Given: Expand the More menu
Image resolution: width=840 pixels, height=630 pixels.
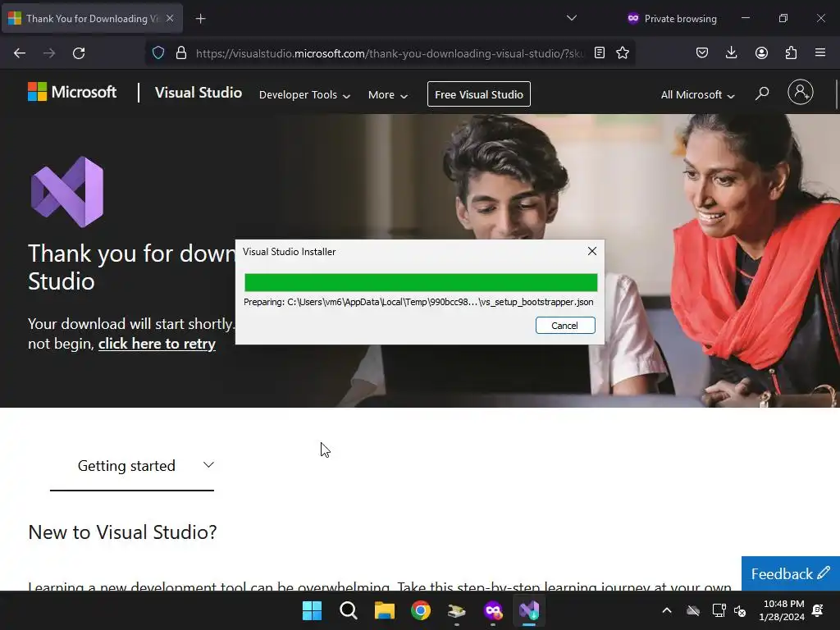Looking at the screenshot, I should pyautogui.click(x=388, y=95).
